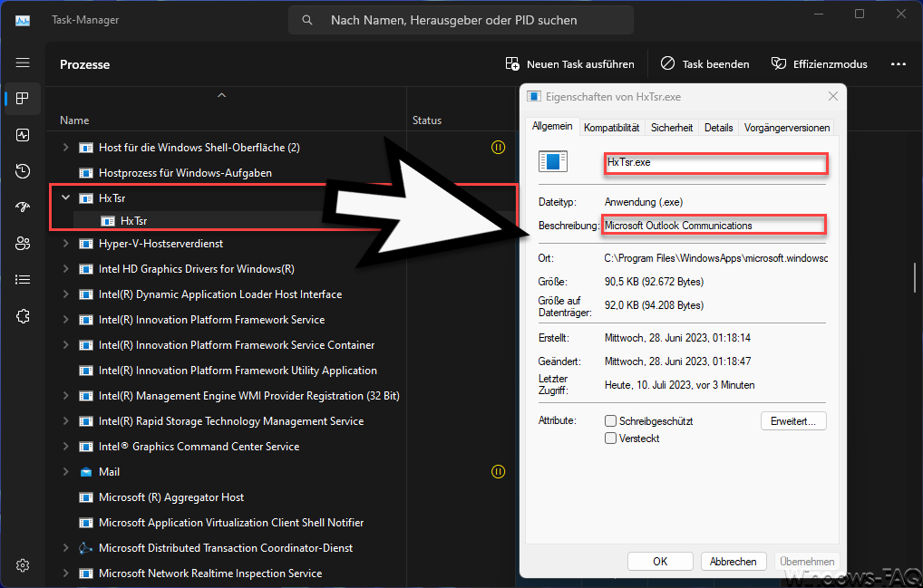
Task: Click Task beenden button
Action: 705,64
